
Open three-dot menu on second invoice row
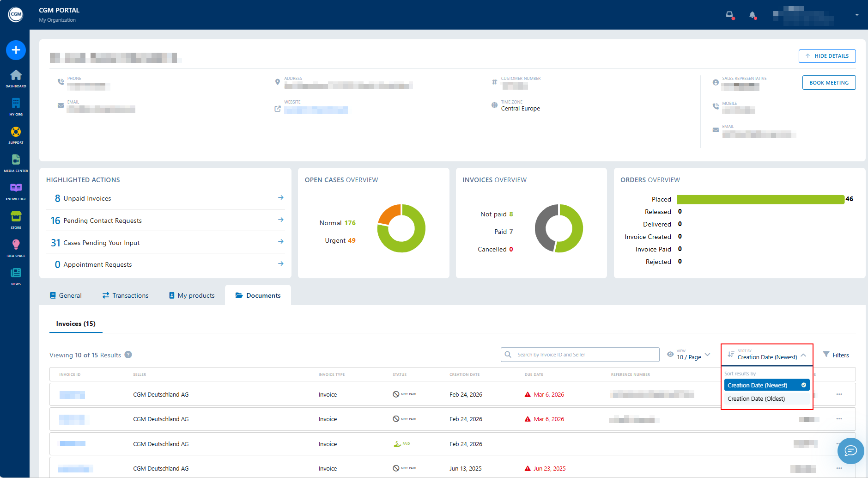pos(839,419)
